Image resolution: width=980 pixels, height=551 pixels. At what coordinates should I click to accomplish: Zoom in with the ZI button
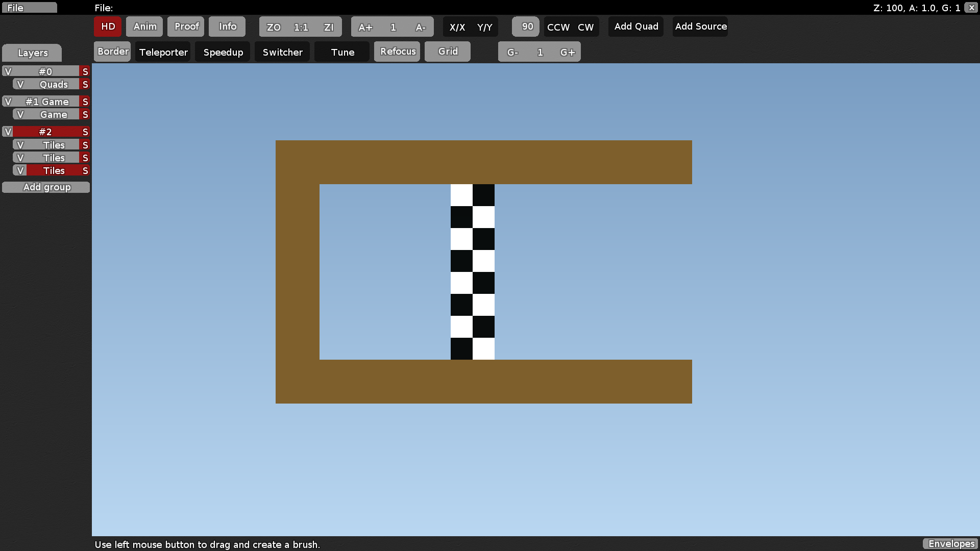coord(329,27)
